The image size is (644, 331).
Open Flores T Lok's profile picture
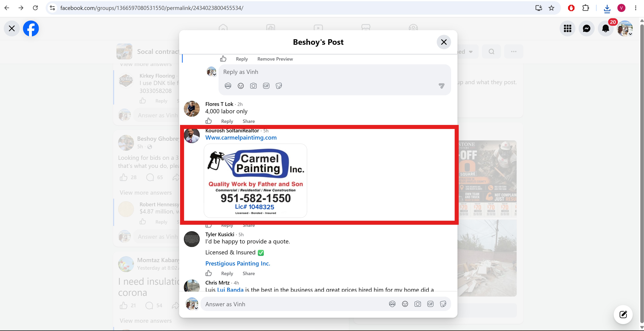(192, 109)
